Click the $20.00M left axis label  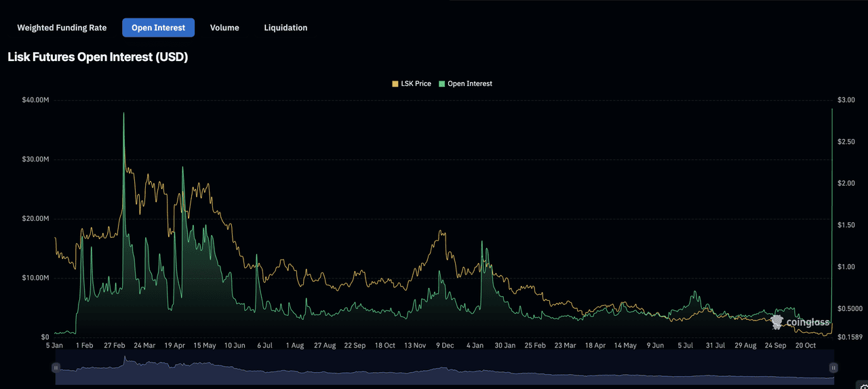point(35,219)
